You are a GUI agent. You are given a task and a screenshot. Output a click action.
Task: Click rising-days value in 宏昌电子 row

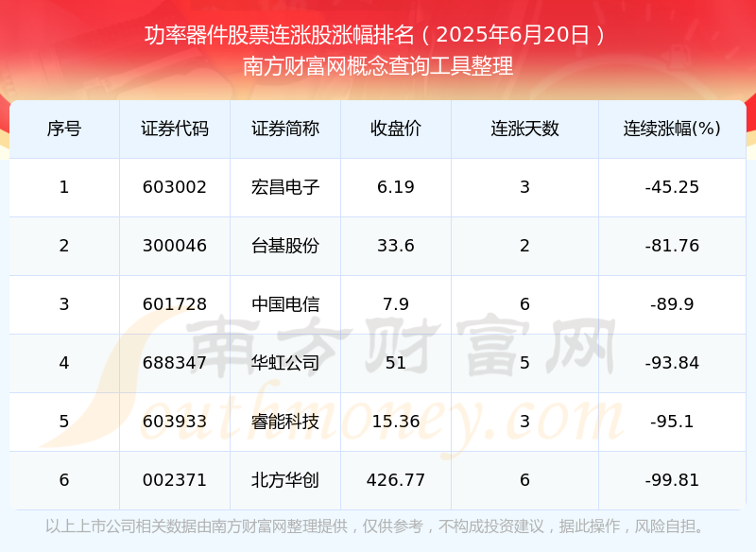pyautogui.click(x=524, y=187)
